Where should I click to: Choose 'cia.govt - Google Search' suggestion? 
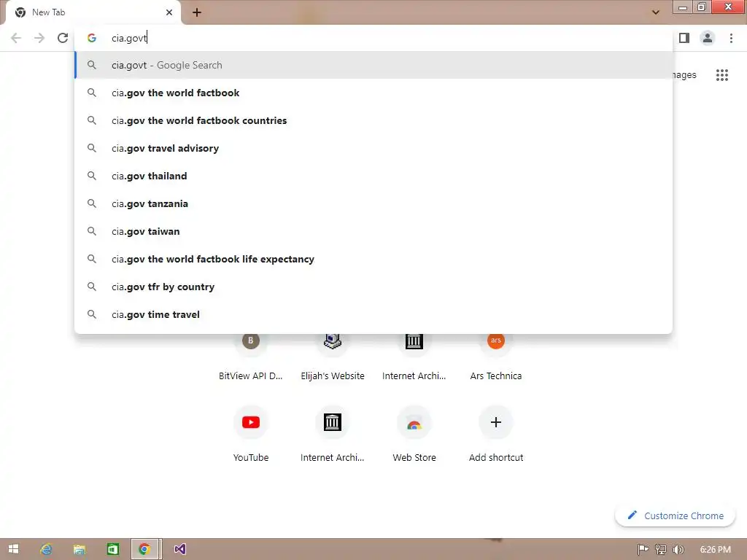click(x=373, y=65)
